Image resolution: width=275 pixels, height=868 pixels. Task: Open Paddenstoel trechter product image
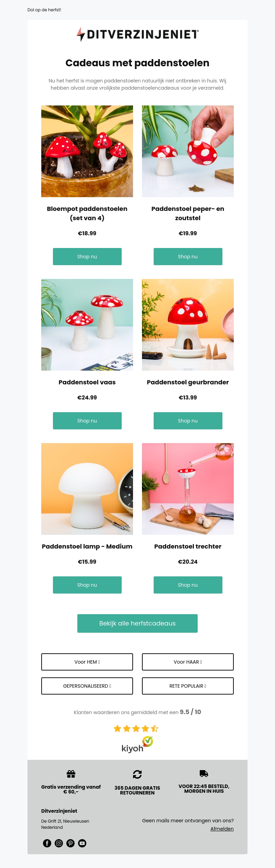[188, 489]
